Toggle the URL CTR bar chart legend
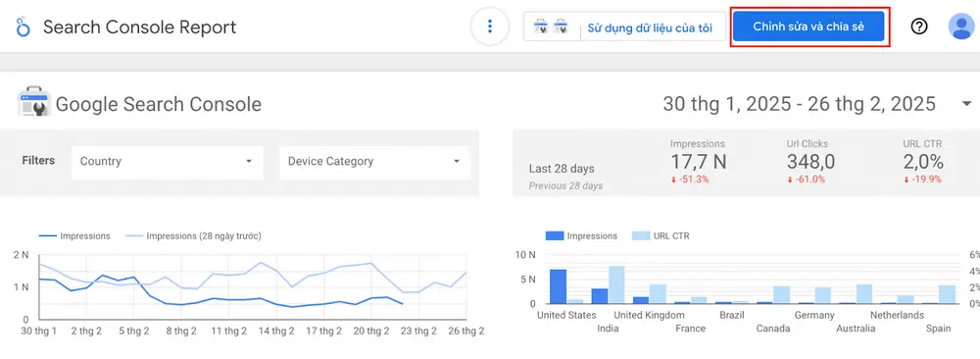This screenshot has height=359, width=980. point(661,235)
